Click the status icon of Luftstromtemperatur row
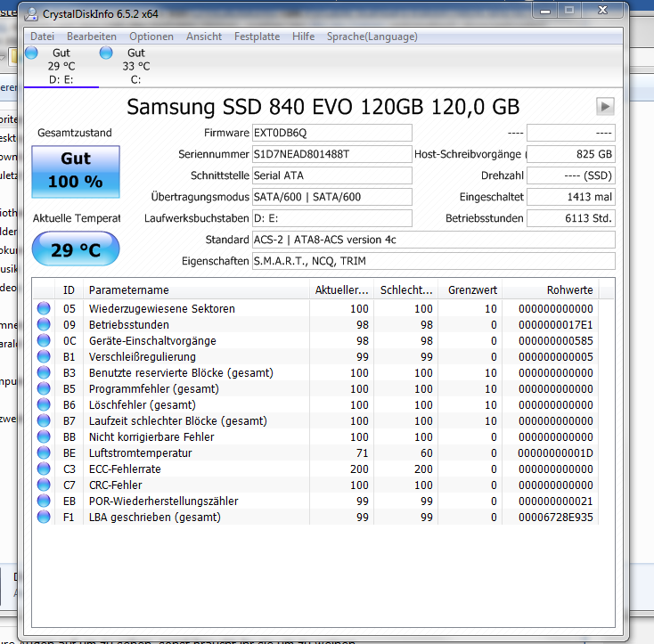This screenshot has height=644, width=654. coord(44,452)
